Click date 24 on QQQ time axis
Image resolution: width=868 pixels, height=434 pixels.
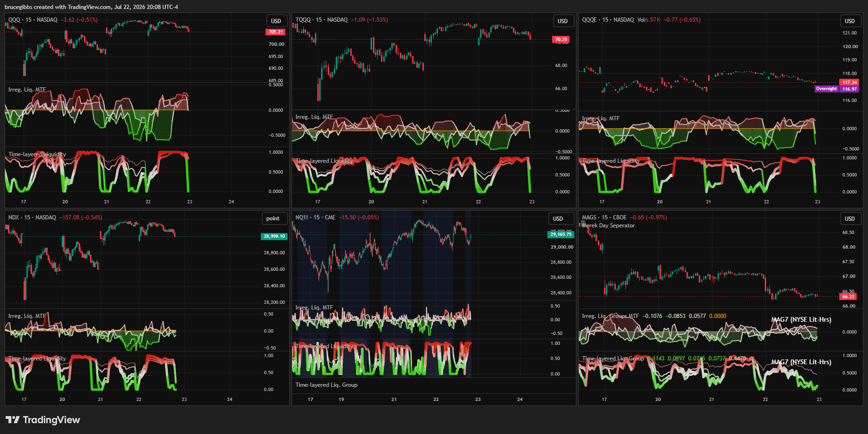coord(231,202)
